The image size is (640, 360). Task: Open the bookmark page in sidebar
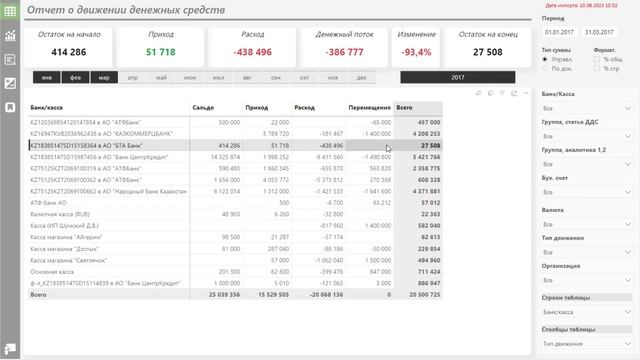[10, 107]
